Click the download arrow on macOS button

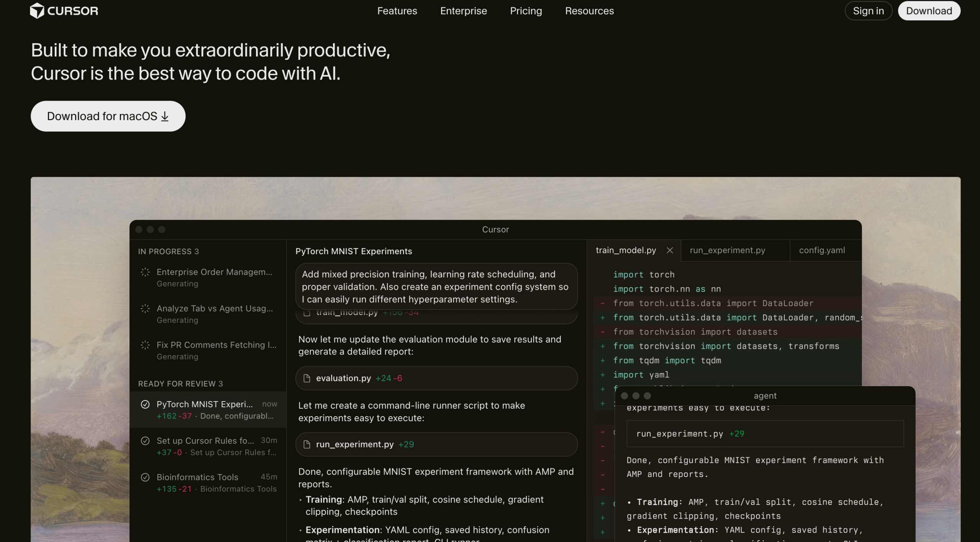coord(165,116)
